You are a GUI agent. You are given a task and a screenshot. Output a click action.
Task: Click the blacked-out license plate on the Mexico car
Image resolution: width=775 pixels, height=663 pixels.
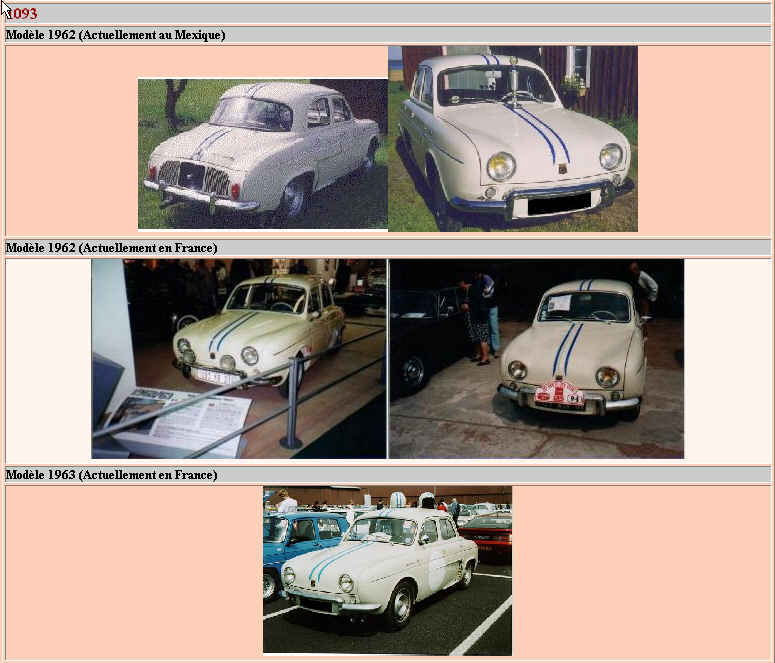[x=557, y=205]
